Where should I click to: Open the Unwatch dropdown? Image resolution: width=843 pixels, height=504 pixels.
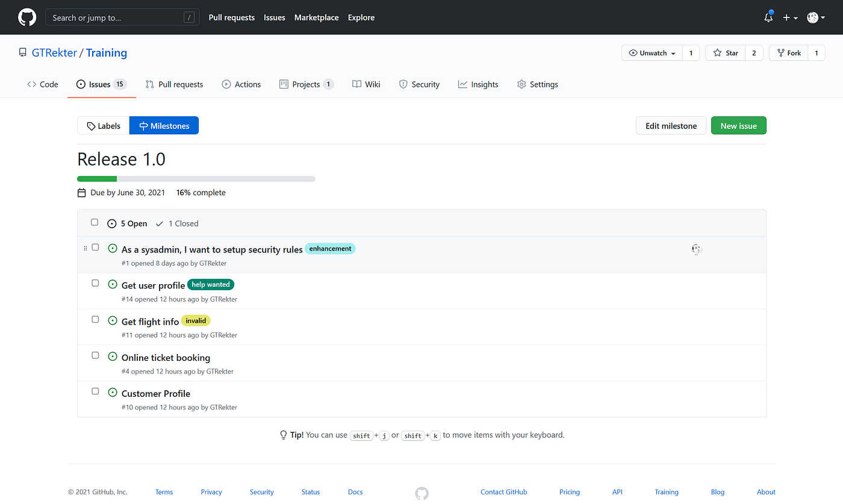pos(652,52)
